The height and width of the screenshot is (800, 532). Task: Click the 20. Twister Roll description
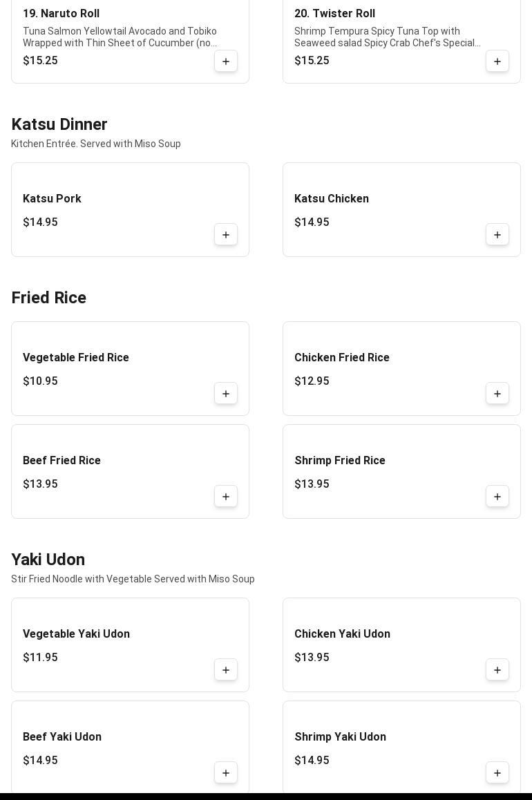388,37
